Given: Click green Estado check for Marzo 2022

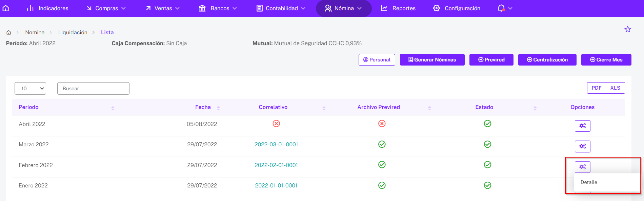Looking at the screenshot, I should tap(487, 144).
